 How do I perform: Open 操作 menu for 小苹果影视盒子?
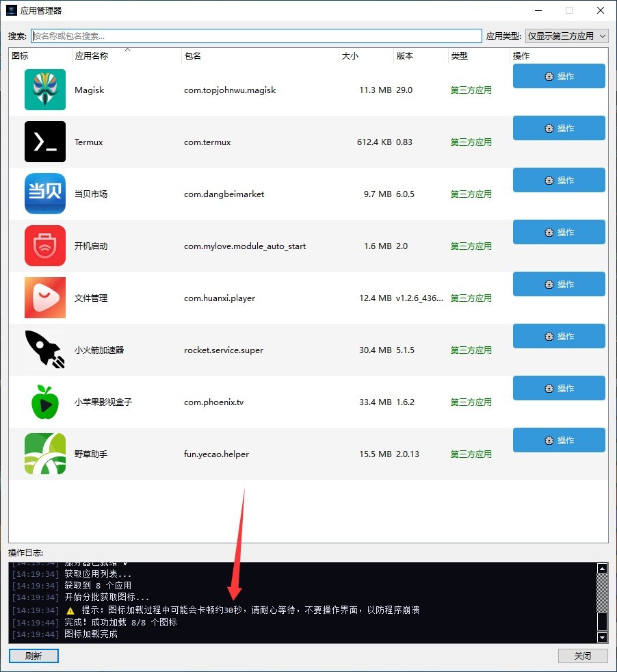pyautogui.click(x=559, y=388)
